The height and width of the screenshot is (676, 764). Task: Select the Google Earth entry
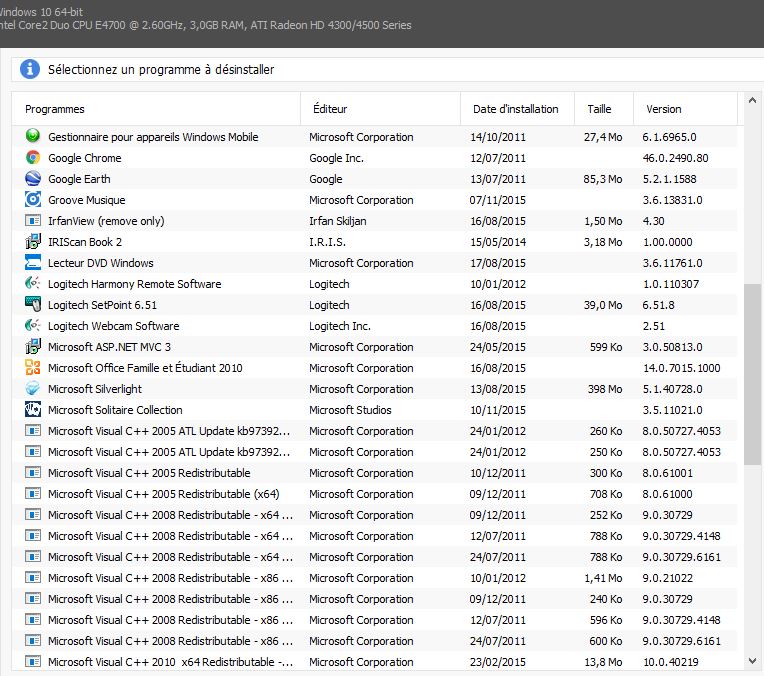[79, 179]
